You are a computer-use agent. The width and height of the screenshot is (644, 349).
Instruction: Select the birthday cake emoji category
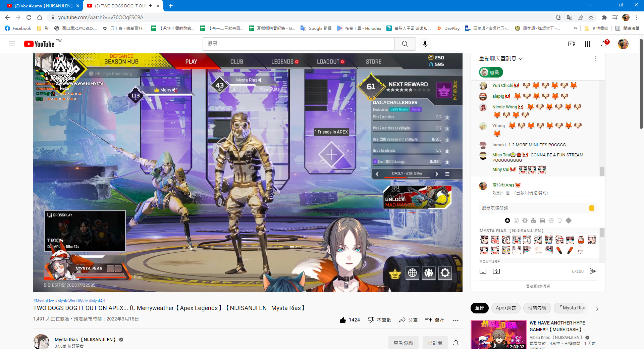pyautogui.click(x=534, y=220)
